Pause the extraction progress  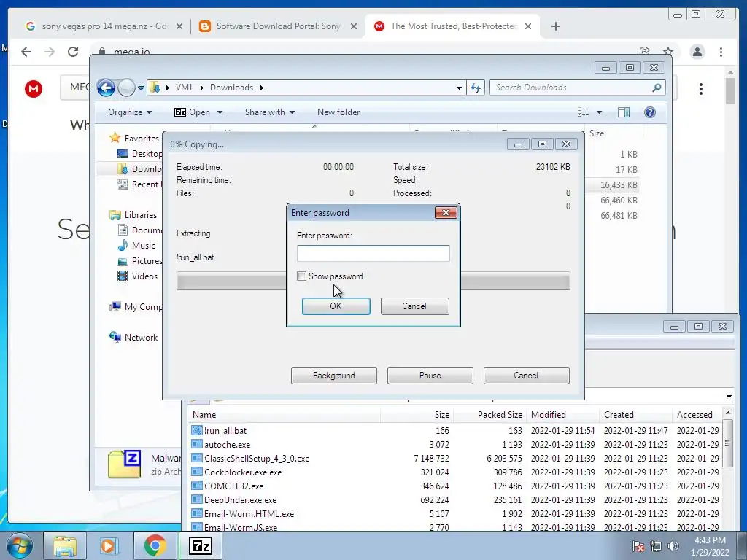pos(430,376)
